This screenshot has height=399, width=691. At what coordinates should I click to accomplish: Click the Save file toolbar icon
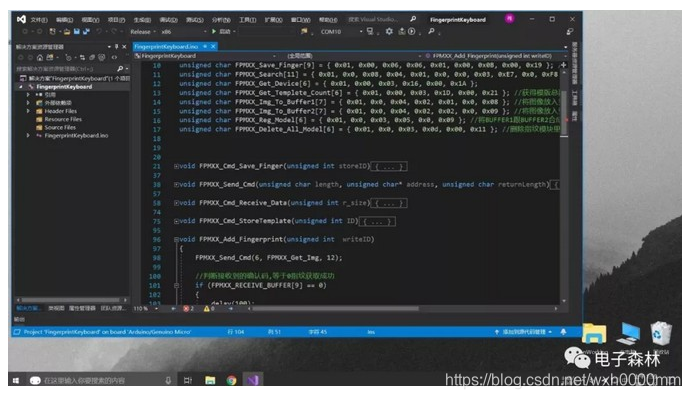click(x=77, y=32)
